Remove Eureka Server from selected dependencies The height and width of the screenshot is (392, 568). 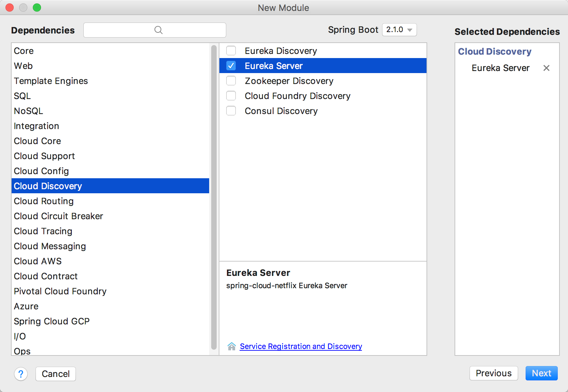[x=546, y=68]
